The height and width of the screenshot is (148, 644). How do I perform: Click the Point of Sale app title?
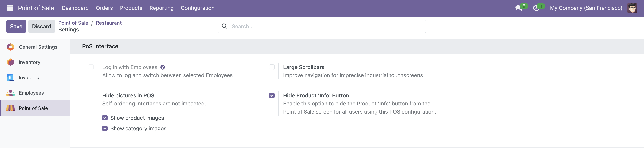[x=36, y=8]
